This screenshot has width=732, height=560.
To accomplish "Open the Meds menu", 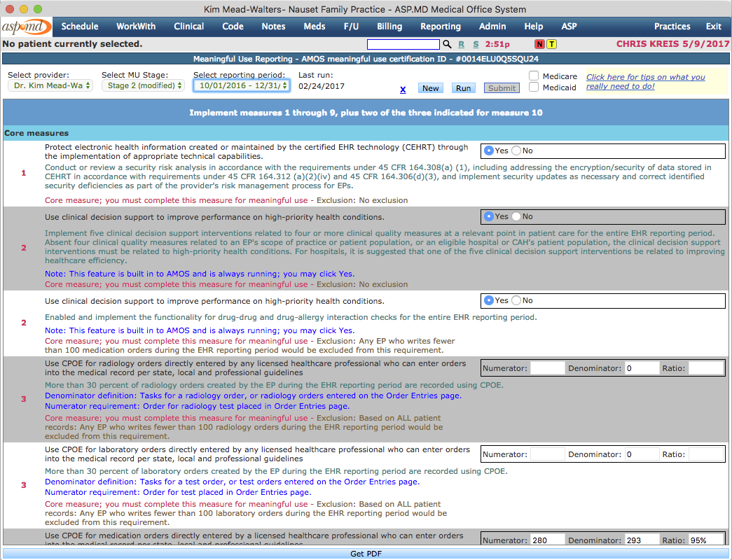I will (315, 27).
